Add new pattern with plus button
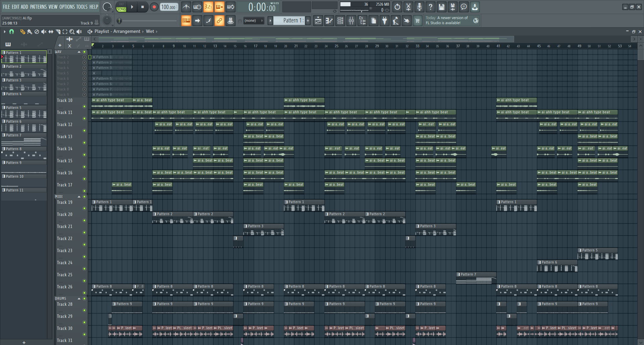The width and height of the screenshot is (644, 345). (x=308, y=20)
